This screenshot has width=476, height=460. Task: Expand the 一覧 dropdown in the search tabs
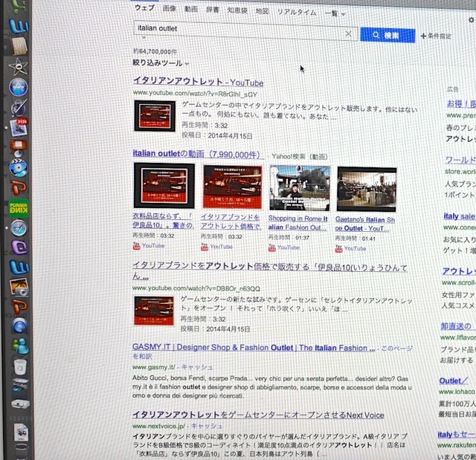(x=335, y=13)
